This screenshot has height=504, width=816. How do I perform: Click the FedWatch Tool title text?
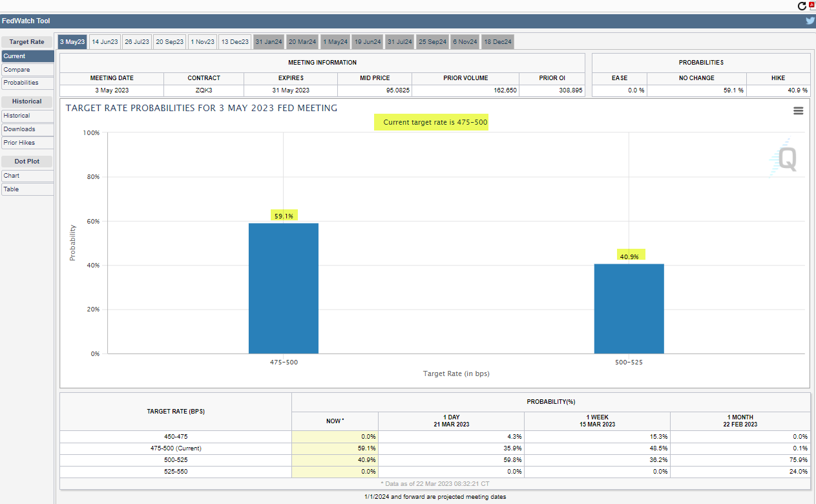coord(26,21)
